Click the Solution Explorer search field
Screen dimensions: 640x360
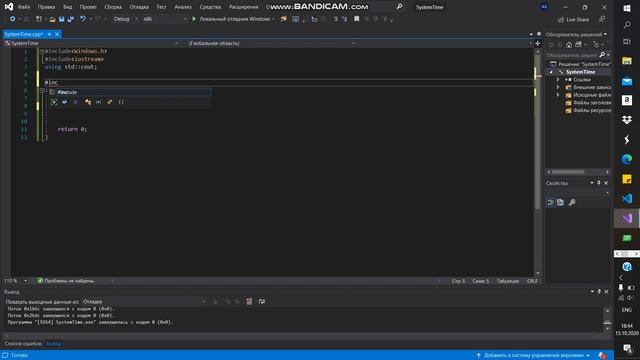click(x=571, y=55)
